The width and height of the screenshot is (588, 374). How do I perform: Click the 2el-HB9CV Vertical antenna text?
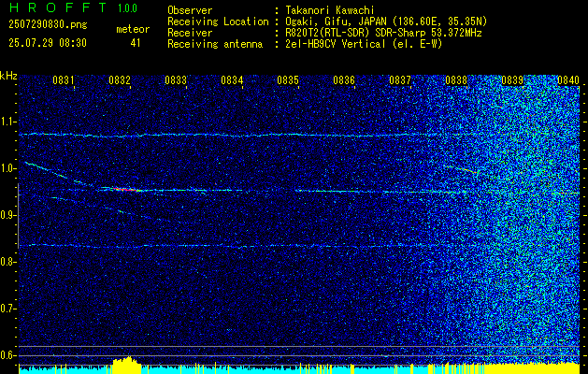pos(364,44)
